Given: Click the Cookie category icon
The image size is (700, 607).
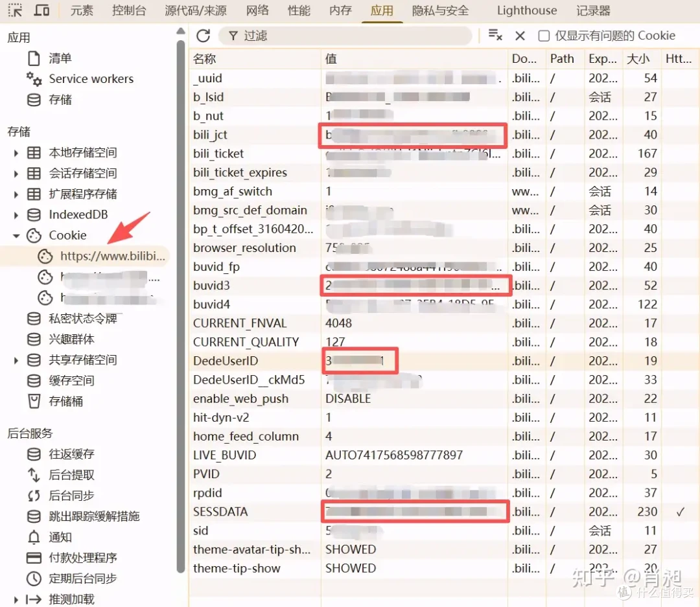Looking at the screenshot, I should click(x=34, y=235).
